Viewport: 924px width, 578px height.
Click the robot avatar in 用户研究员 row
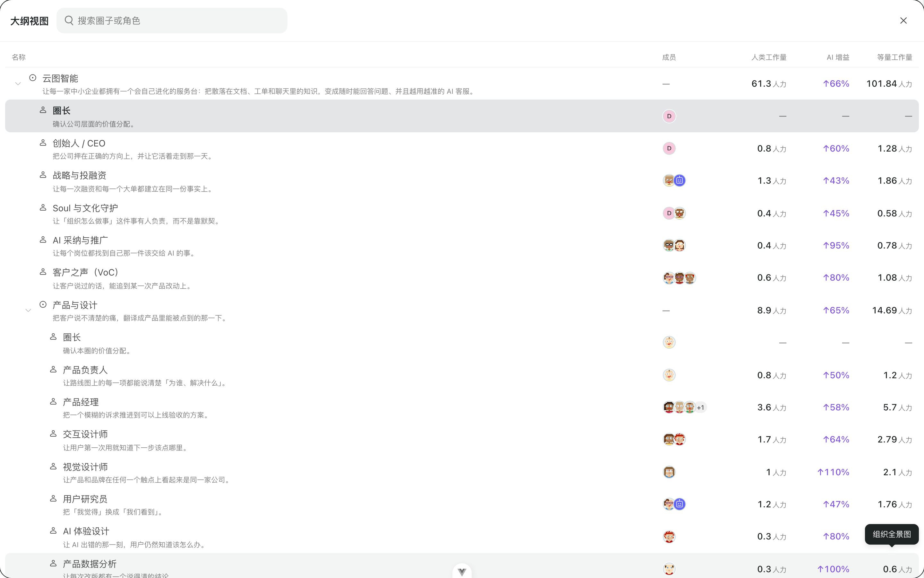pyautogui.click(x=680, y=504)
